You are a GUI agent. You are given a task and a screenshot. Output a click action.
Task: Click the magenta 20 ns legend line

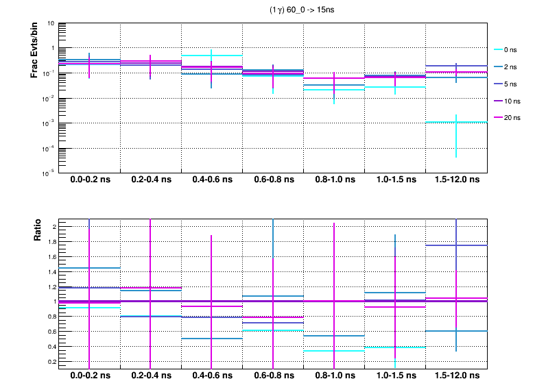coord(498,118)
